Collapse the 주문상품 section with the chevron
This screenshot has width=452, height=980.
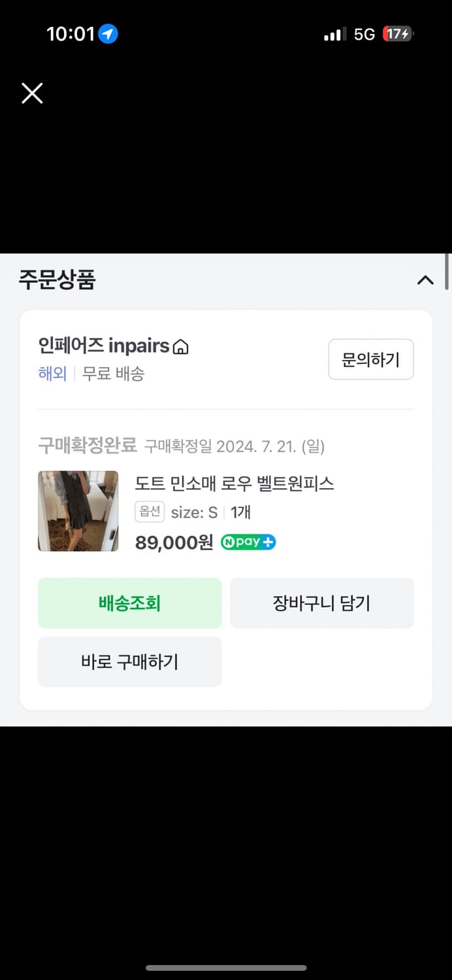tap(426, 280)
